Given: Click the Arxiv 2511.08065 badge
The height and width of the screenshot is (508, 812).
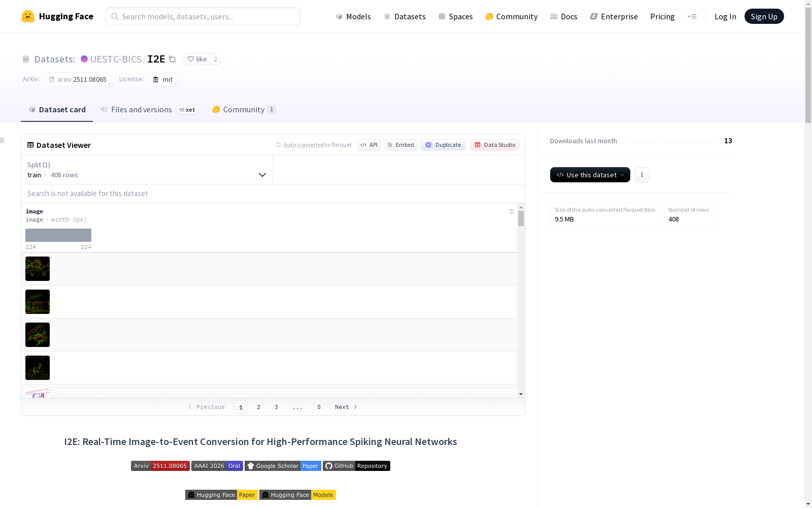Looking at the screenshot, I should coord(160,466).
